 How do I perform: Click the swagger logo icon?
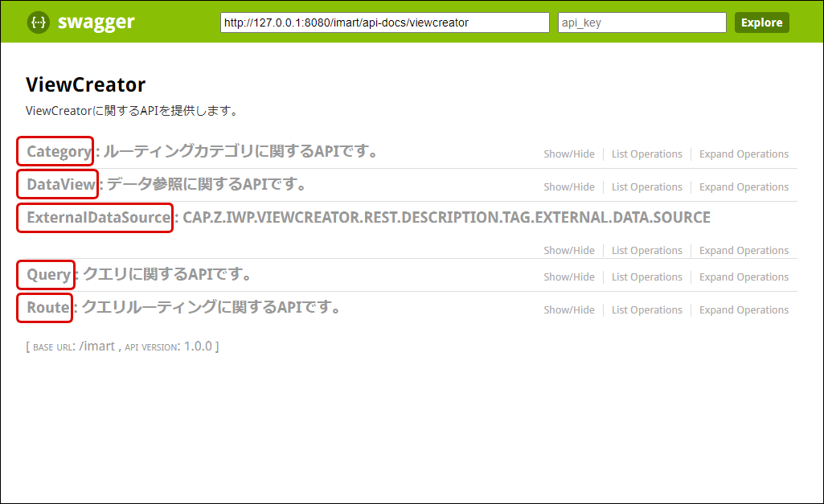tap(39, 22)
